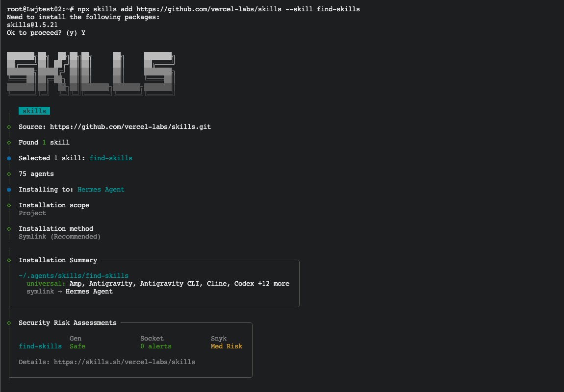Click the source URL github.com/vercel-labs/skills.git
The height and width of the screenshot is (392, 564).
[x=130, y=127]
